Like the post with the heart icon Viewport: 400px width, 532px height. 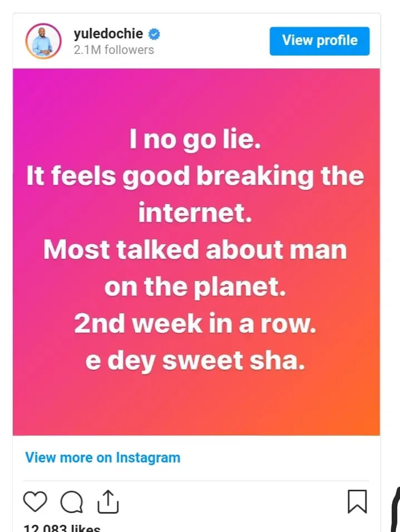[35, 501]
